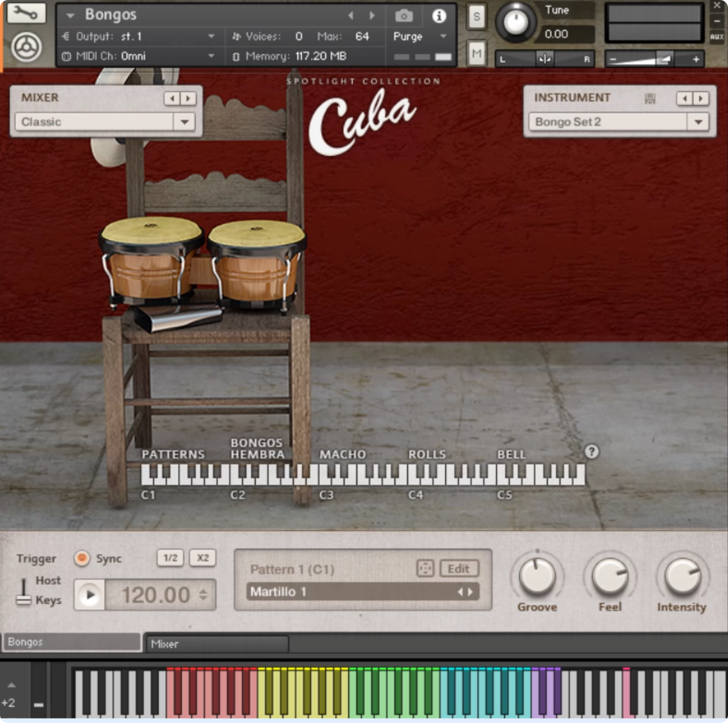Image resolution: width=728 pixels, height=723 pixels.
Task: Click the Tune value 0.00
Action: [556, 34]
